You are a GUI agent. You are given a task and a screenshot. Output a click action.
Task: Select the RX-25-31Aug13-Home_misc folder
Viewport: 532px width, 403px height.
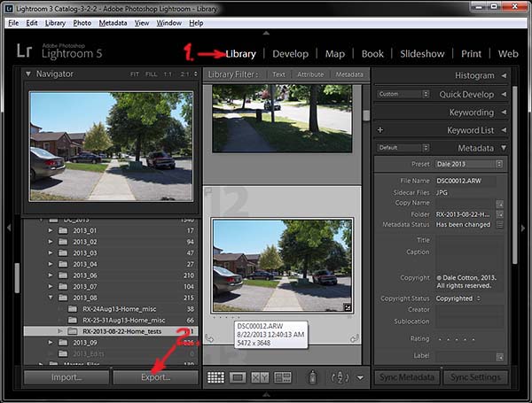(124, 321)
